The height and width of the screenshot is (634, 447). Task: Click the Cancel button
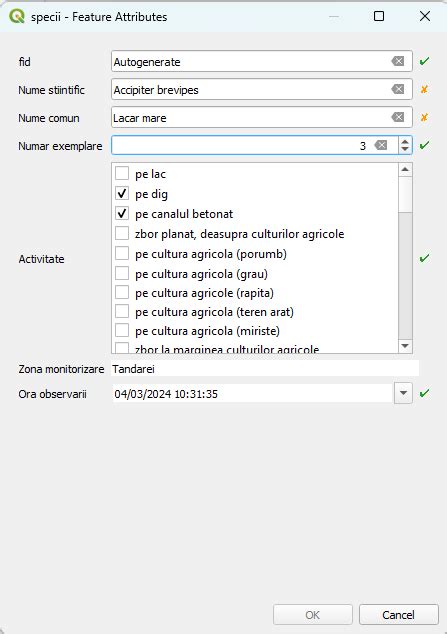pos(399,615)
